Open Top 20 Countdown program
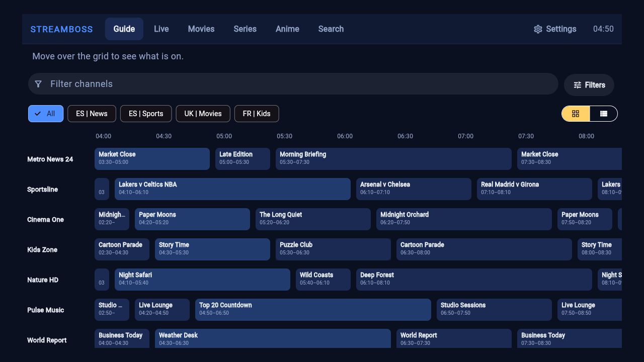644x362 pixels. [313, 310]
